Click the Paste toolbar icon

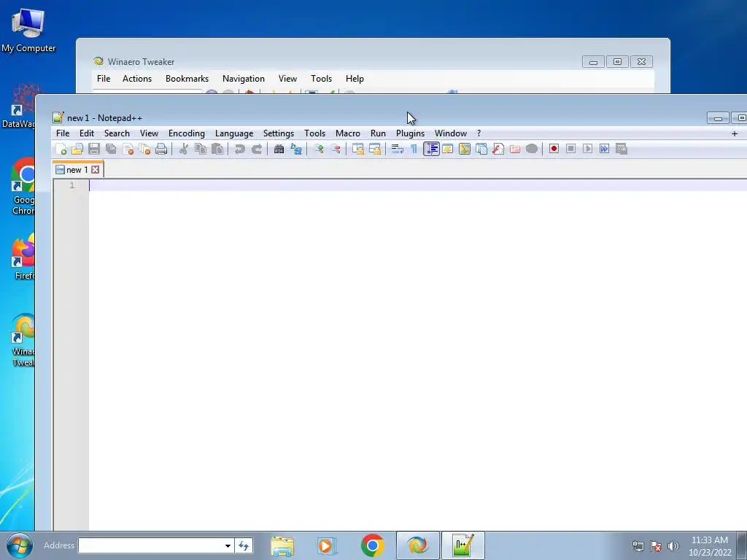pyautogui.click(x=217, y=149)
